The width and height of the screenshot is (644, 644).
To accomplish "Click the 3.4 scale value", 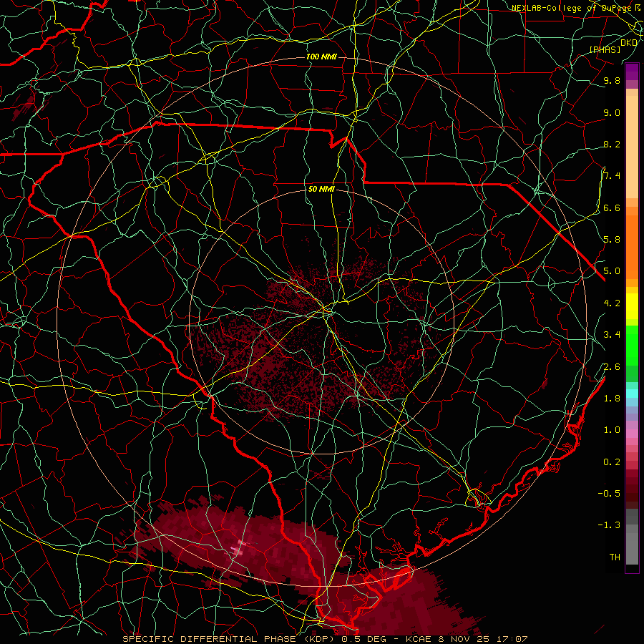I will [612, 335].
